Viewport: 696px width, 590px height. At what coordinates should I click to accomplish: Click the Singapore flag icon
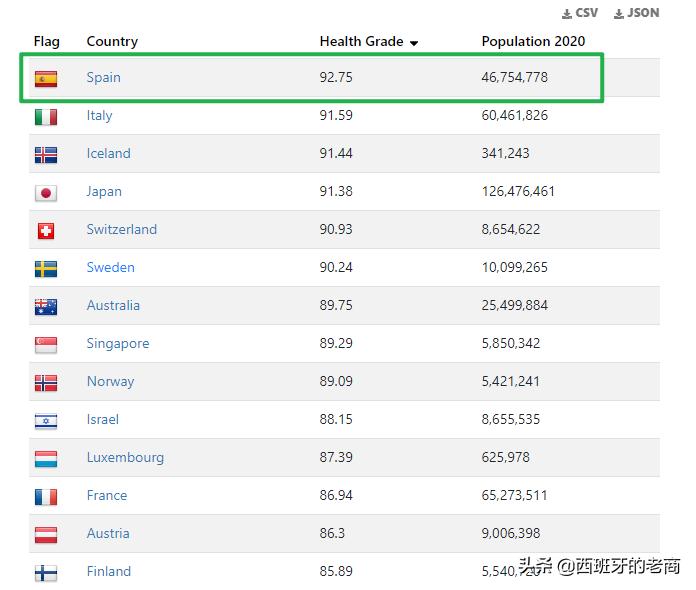(46, 344)
